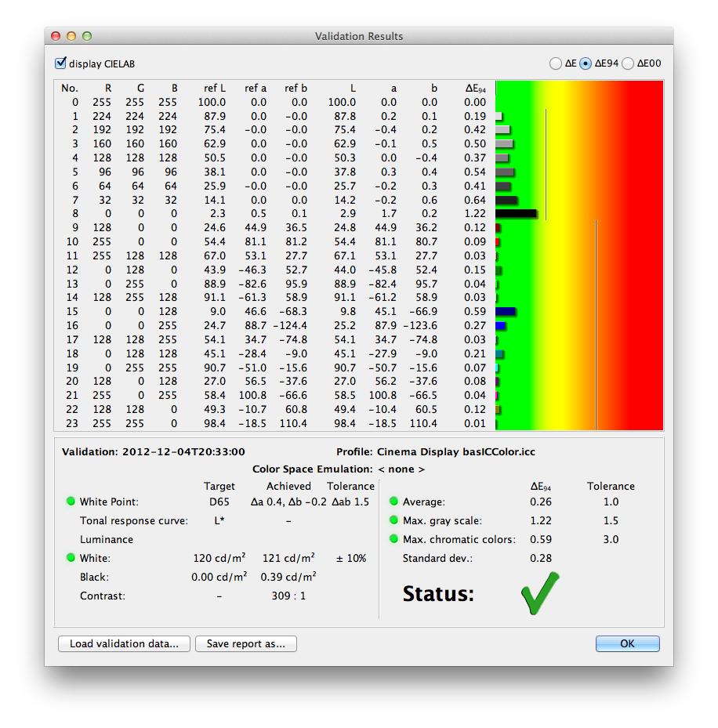Click green indicator next to White Point
This screenshot has width=718, height=728.
tap(71, 502)
